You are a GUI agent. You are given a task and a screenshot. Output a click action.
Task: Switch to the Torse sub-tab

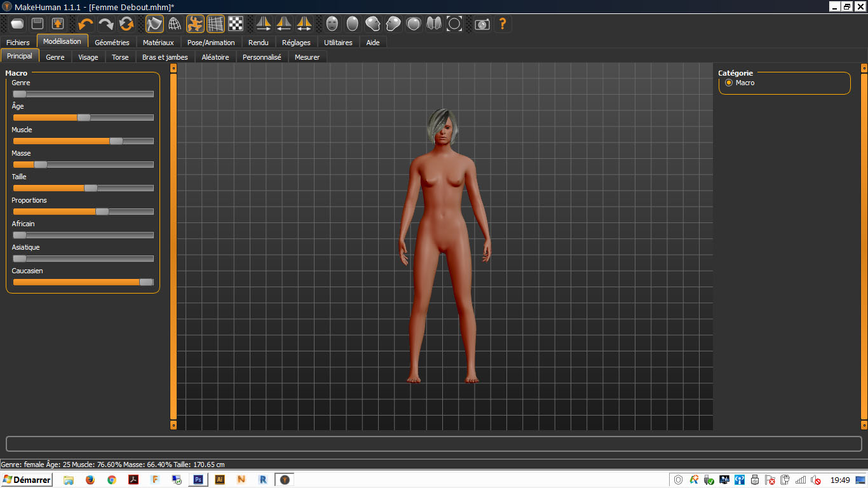tap(120, 57)
